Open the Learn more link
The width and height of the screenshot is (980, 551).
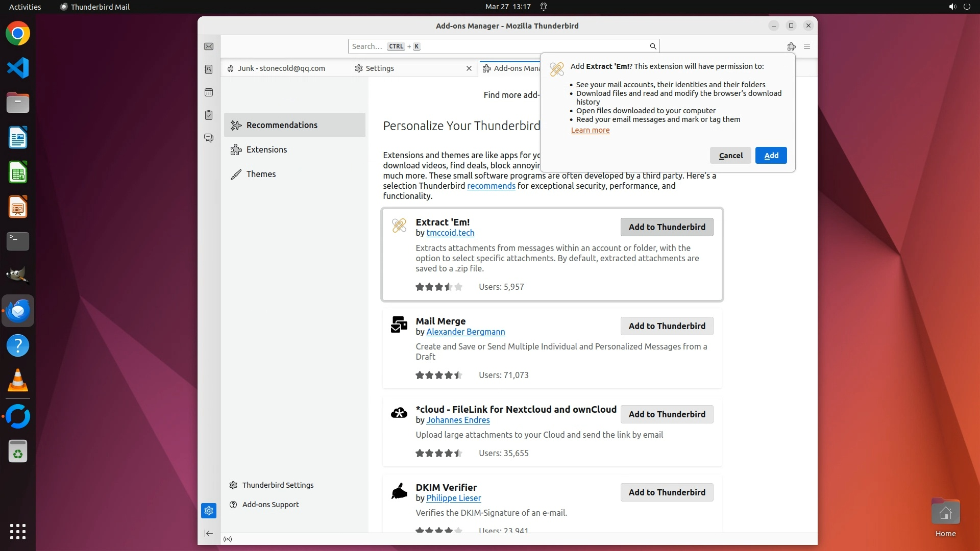(x=590, y=130)
